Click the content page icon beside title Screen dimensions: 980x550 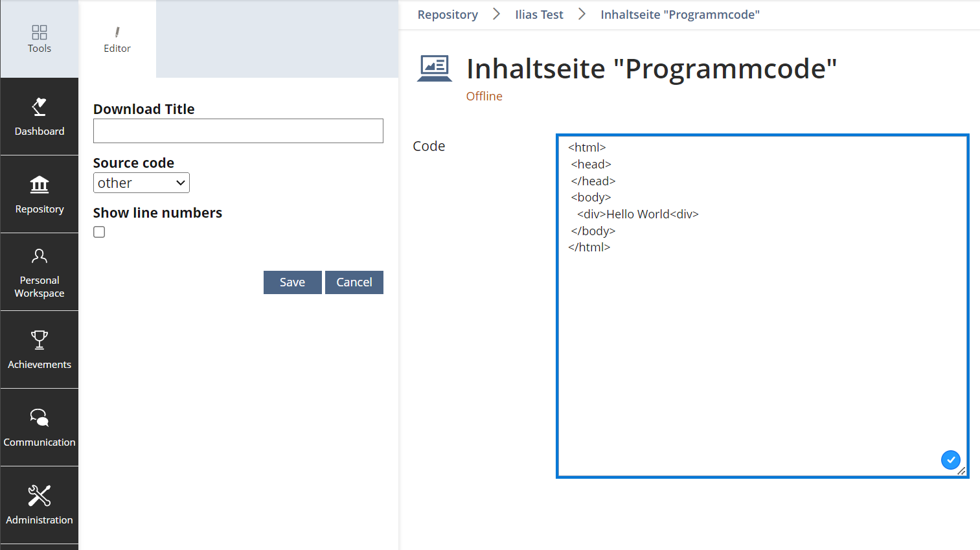[435, 68]
